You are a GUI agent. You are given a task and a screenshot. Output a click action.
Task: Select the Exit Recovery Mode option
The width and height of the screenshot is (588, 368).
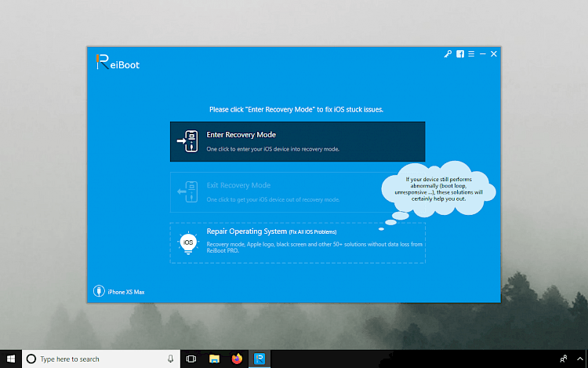tap(297, 192)
